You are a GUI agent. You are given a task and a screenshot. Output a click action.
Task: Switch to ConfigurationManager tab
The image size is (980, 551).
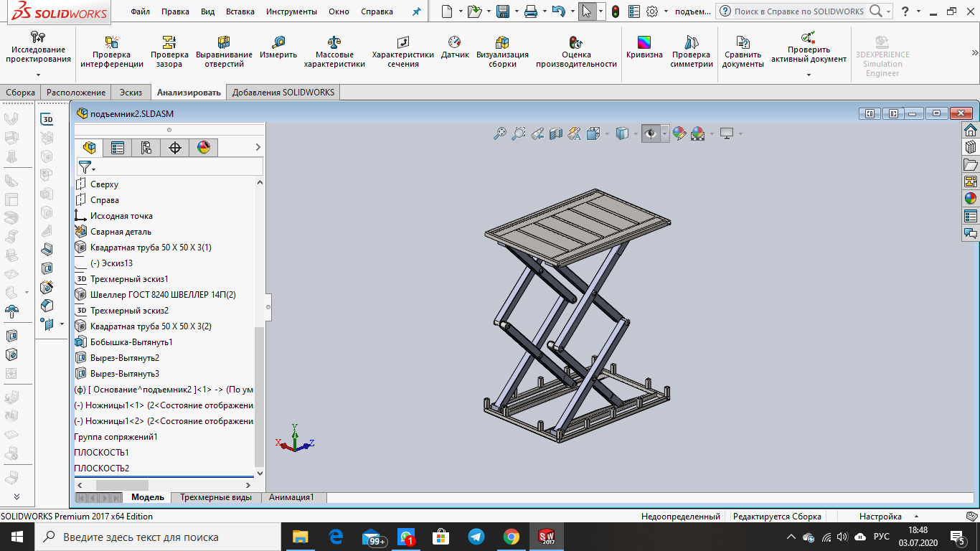click(x=146, y=148)
